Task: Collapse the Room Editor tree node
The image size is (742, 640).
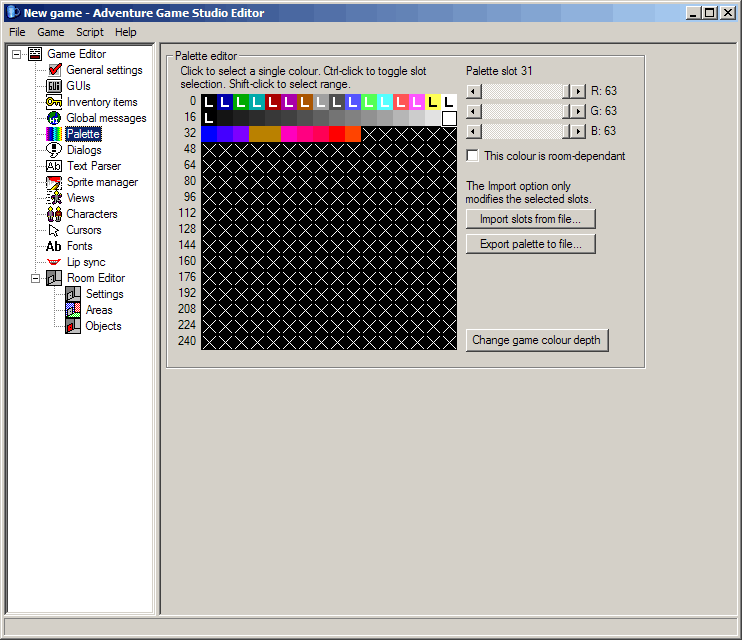Action: click(35, 278)
